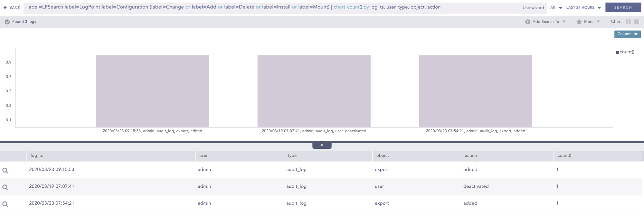The image size is (644, 217).
Task: Click magnifier icon for 07:07:41 log row
Action: [x=5, y=187]
